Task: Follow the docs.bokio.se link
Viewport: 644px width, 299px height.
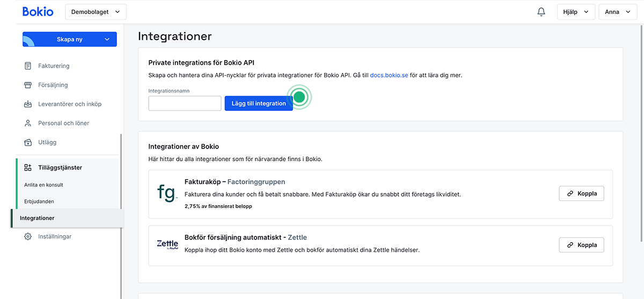Action: [x=389, y=76]
